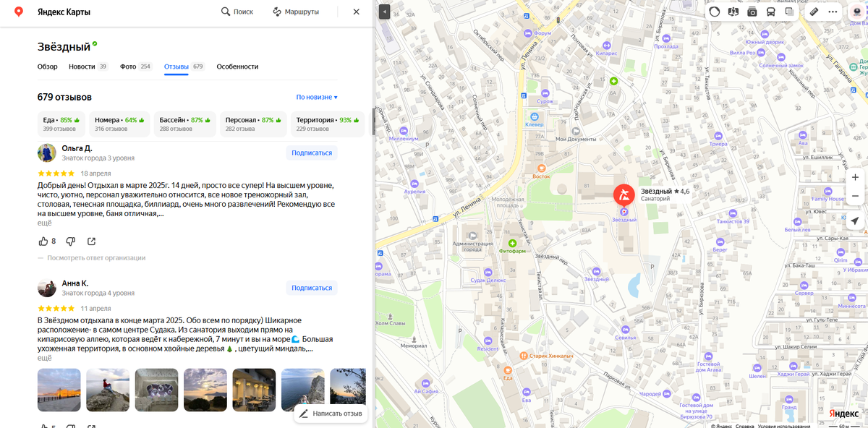868x428 pixels.
Task: Click the Клевер shop map marker
Action: coord(534,116)
